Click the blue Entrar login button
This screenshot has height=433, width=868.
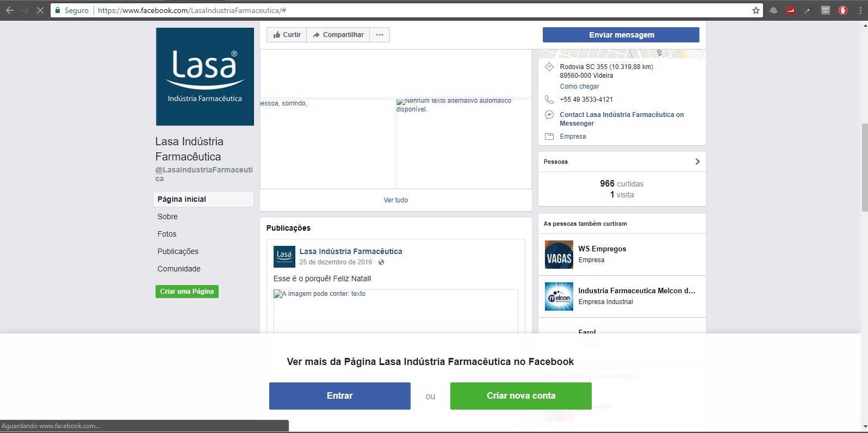(340, 396)
